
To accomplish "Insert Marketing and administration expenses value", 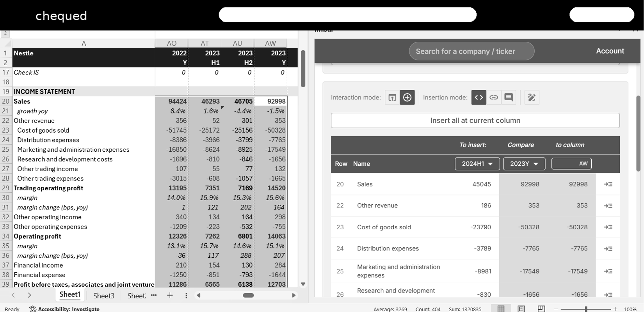I will click(608, 271).
